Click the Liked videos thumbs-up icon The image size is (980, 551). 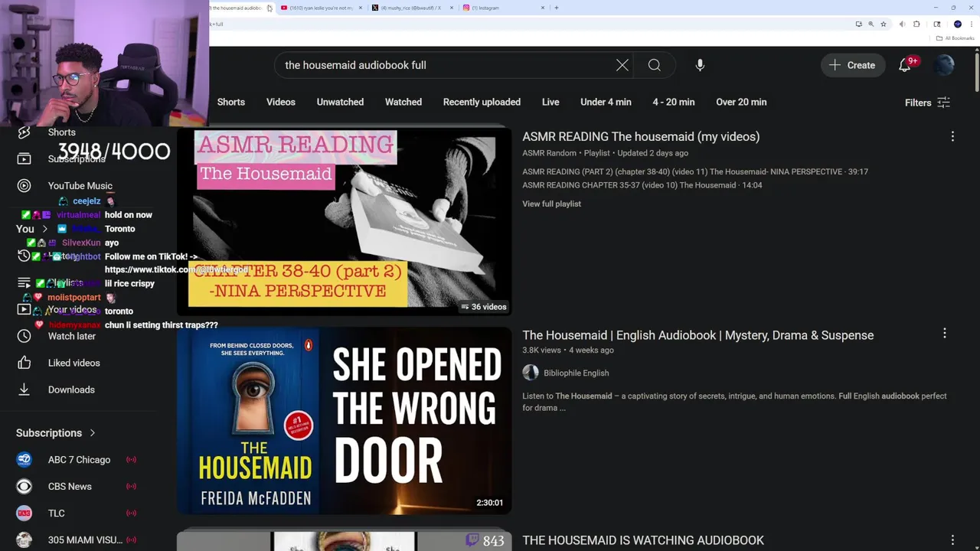pos(24,363)
